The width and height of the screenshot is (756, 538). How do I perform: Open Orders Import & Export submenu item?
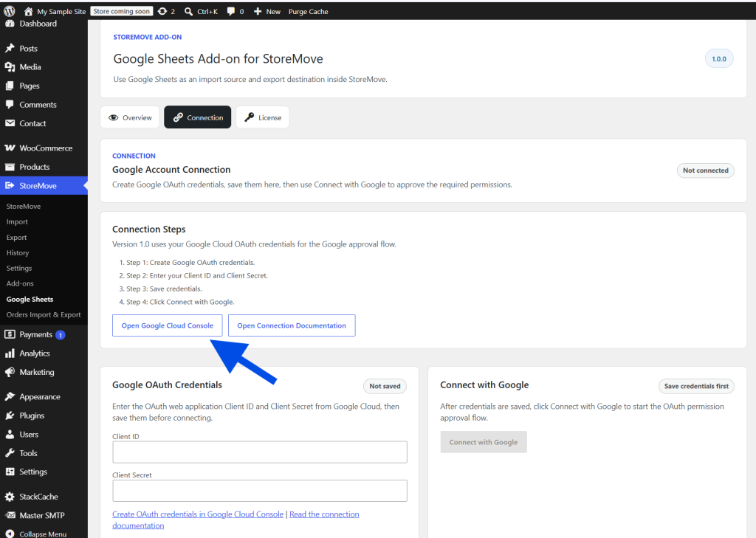pos(44,315)
